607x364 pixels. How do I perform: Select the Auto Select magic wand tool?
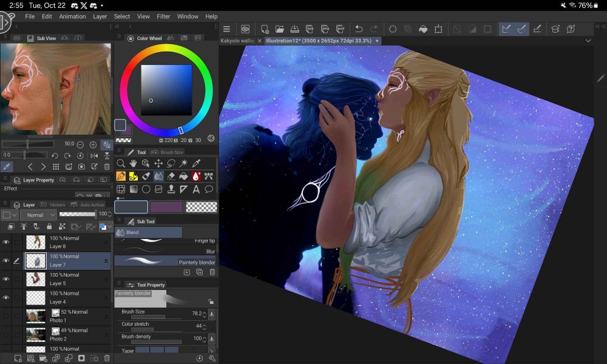[x=183, y=163]
